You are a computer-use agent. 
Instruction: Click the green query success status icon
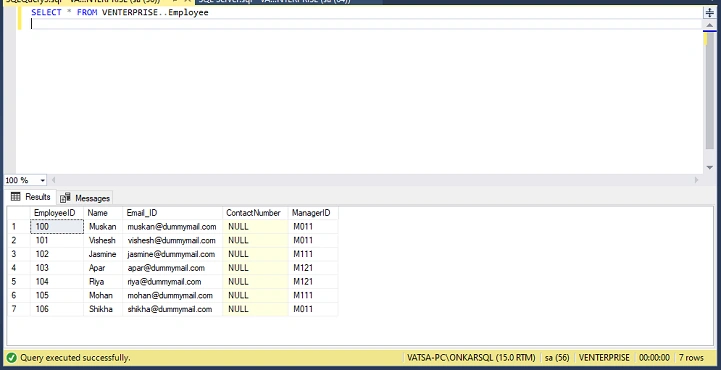pyautogui.click(x=11, y=358)
